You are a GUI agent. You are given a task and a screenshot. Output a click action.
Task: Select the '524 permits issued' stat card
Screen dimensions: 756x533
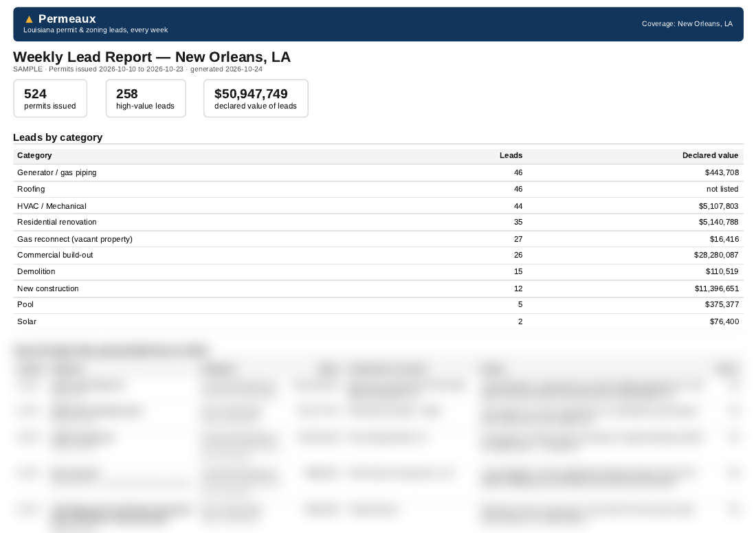pyautogui.click(x=50, y=98)
